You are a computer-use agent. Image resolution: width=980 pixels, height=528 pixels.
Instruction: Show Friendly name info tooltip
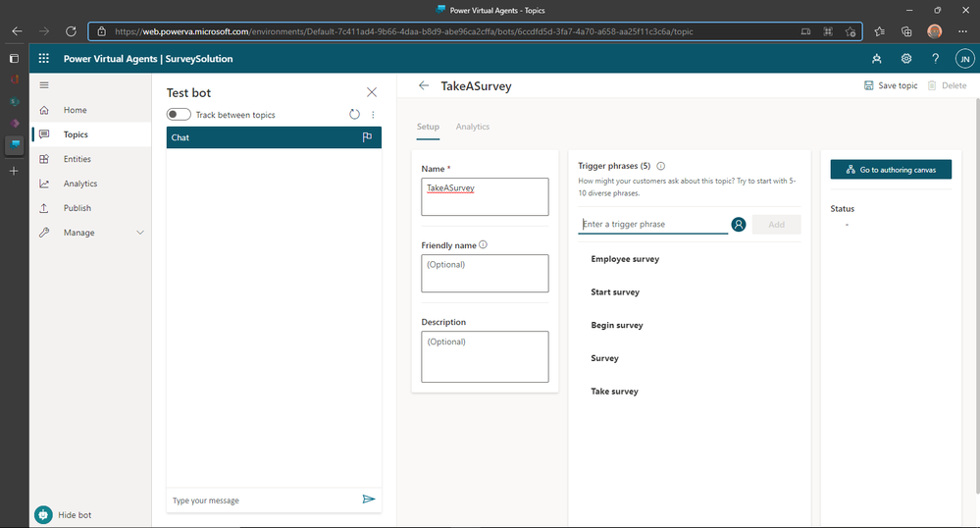pos(483,244)
